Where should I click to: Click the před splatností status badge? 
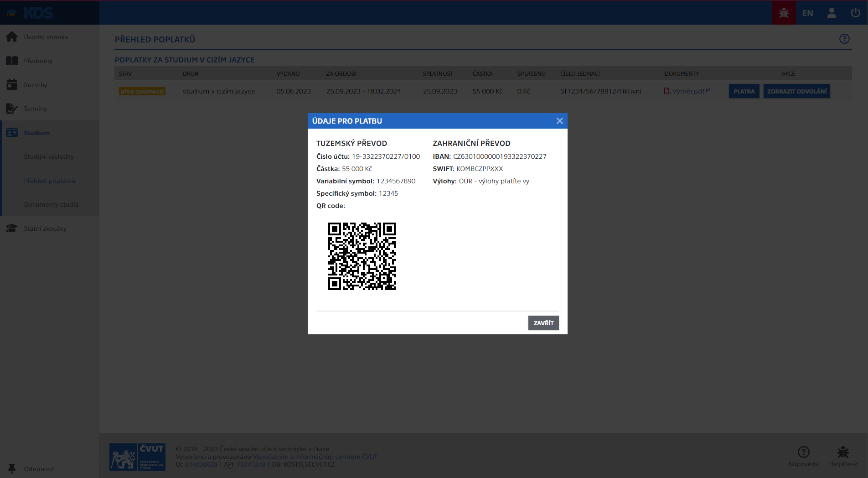pyautogui.click(x=142, y=91)
